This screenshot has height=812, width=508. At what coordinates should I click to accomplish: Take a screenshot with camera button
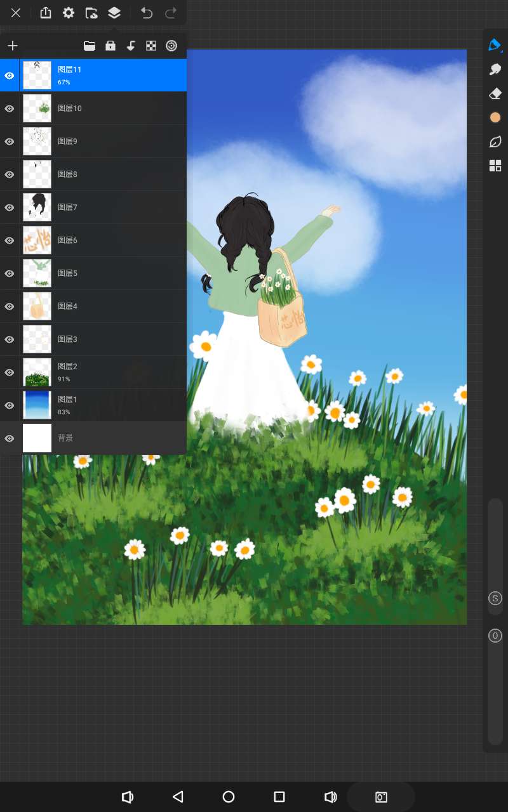pos(381,797)
